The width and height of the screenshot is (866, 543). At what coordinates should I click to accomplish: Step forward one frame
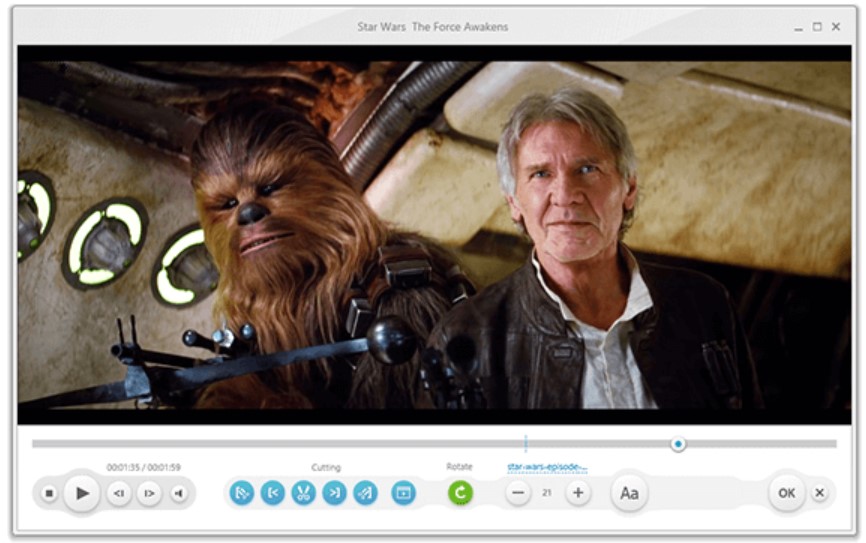point(149,493)
